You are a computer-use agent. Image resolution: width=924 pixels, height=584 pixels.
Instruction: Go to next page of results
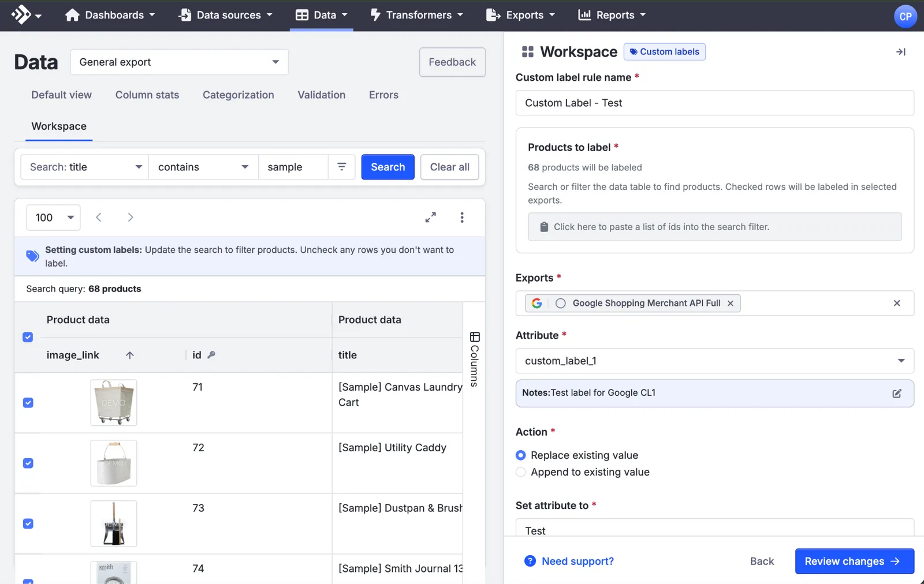130,218
